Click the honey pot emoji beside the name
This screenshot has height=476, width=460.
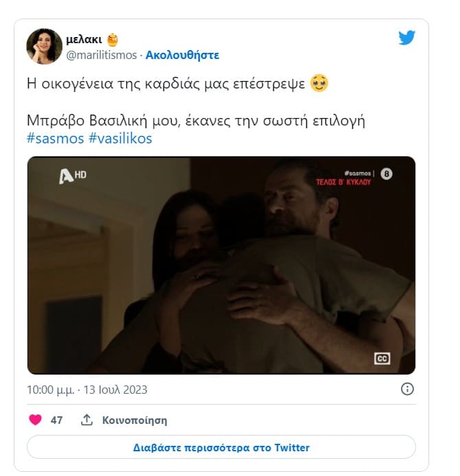click(x=113, y=40)
